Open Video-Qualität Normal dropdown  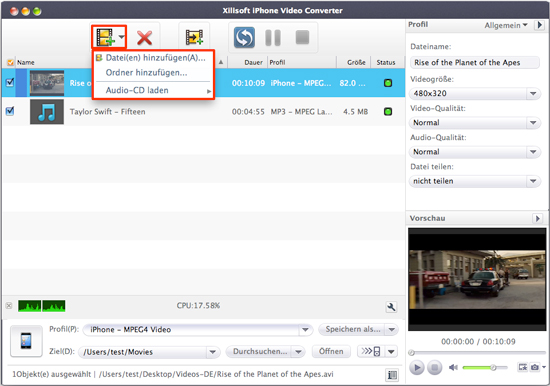(x=474, y=122)
